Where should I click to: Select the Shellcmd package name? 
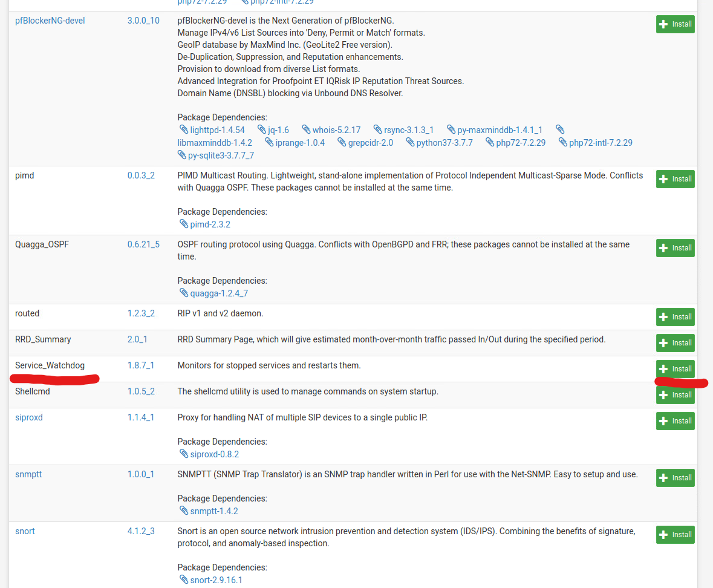click(32, 391)
